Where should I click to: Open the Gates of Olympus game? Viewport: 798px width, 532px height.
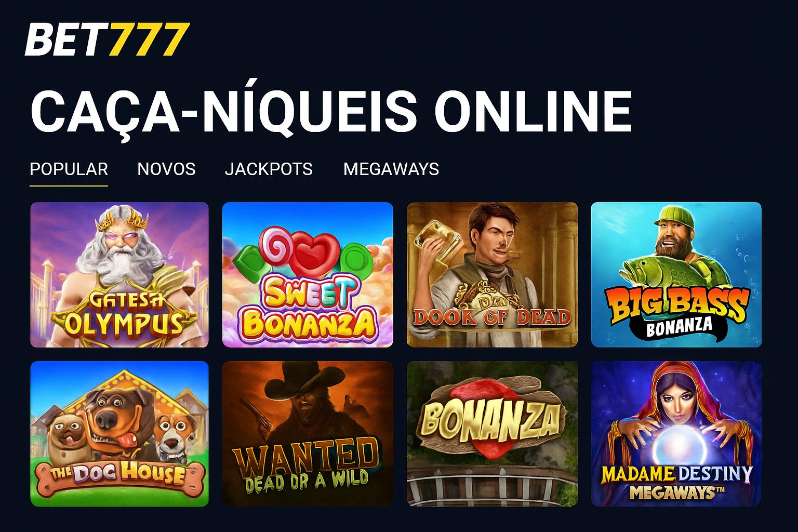coord(119,275)
